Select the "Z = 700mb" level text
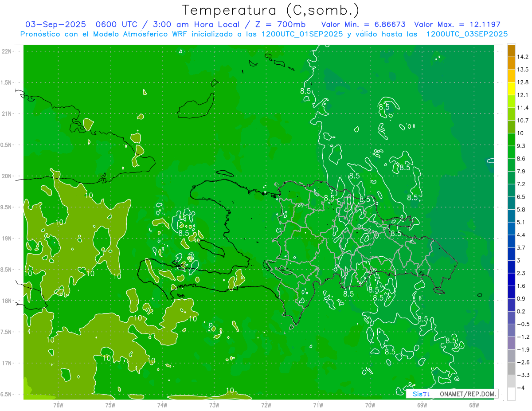This screenshot has height=411, width=532. (279, 24)
